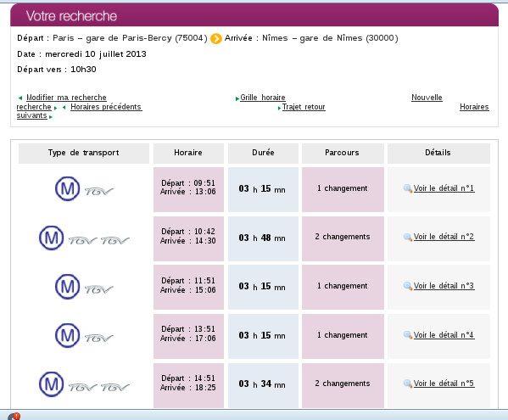Click the TGV logo in the 11:51 row
Viewport: 508px width, 420px height.
99,289
